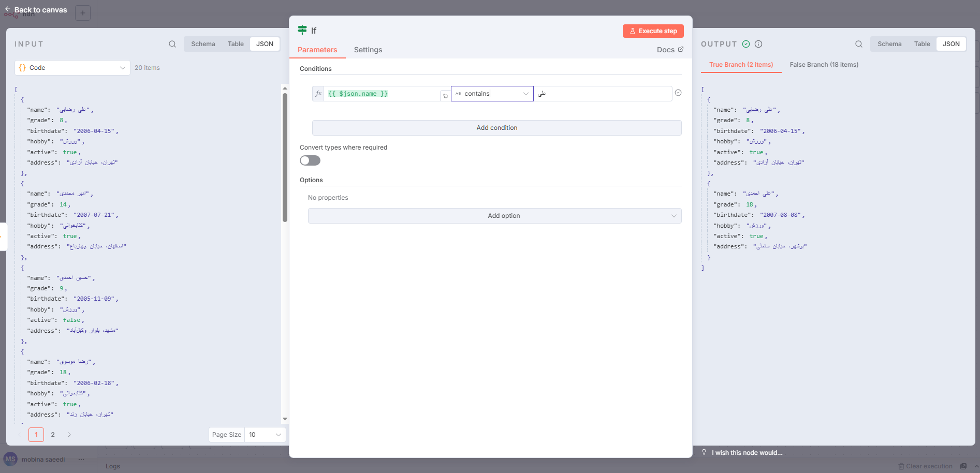
Task: Click the Add condition button
Action: pyautogui.click(x=496, y=128)
